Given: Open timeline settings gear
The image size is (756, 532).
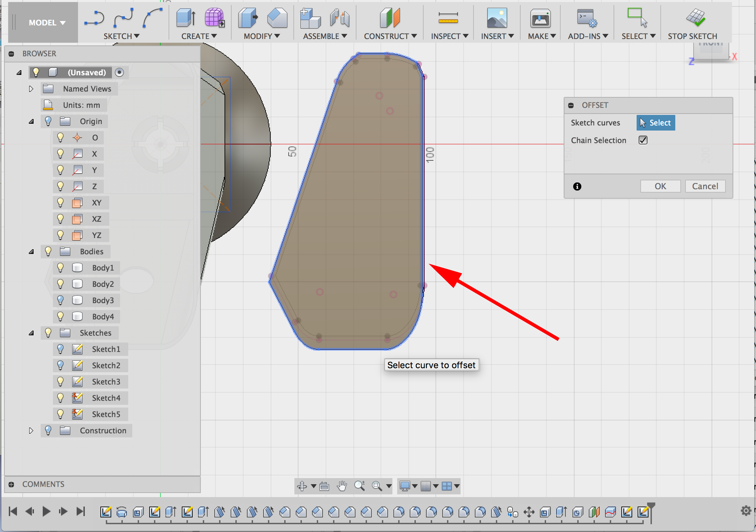Looking at the screenshot, I should pos(746,510).
